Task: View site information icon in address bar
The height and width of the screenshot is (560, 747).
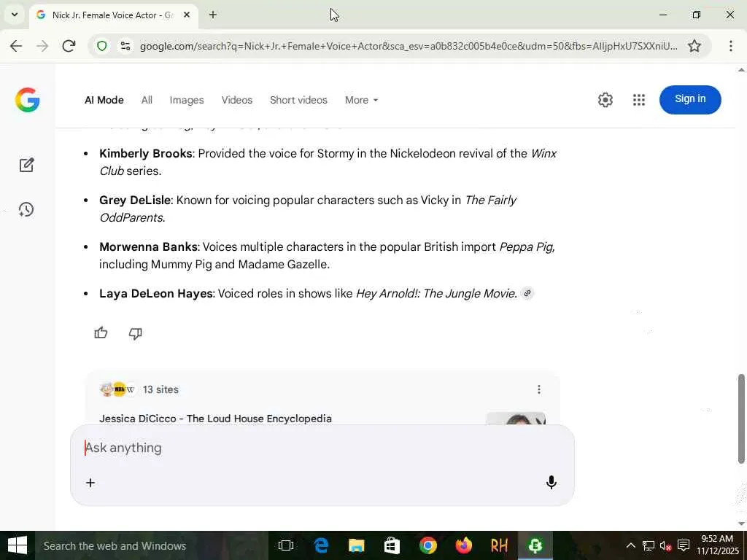Action: [125, 46]
